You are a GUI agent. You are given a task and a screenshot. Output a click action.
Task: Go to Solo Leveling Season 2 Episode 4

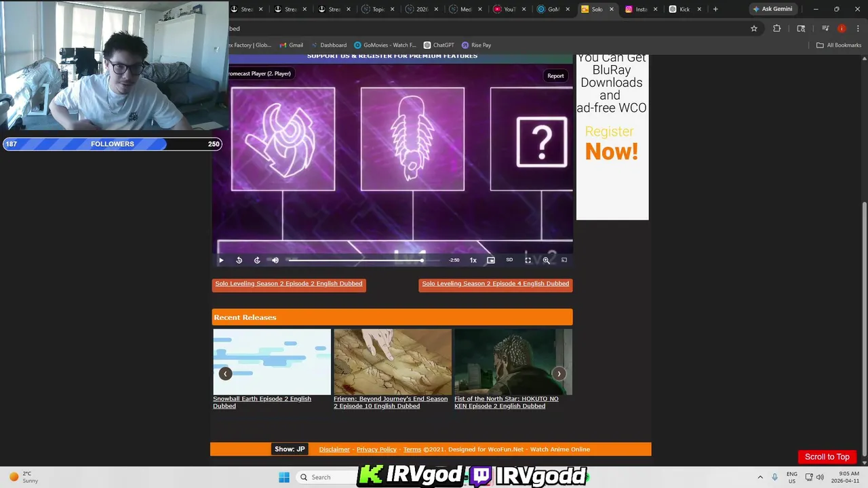[496, 284]
